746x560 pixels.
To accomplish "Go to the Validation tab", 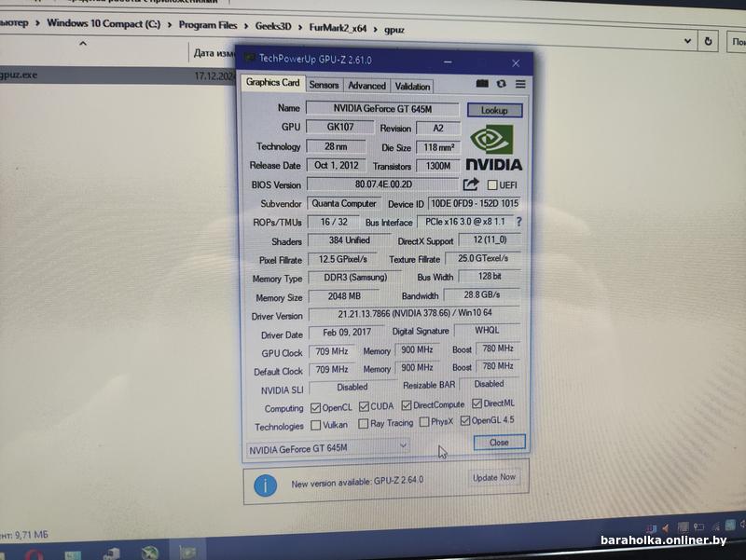I will [x=412, y=86].
